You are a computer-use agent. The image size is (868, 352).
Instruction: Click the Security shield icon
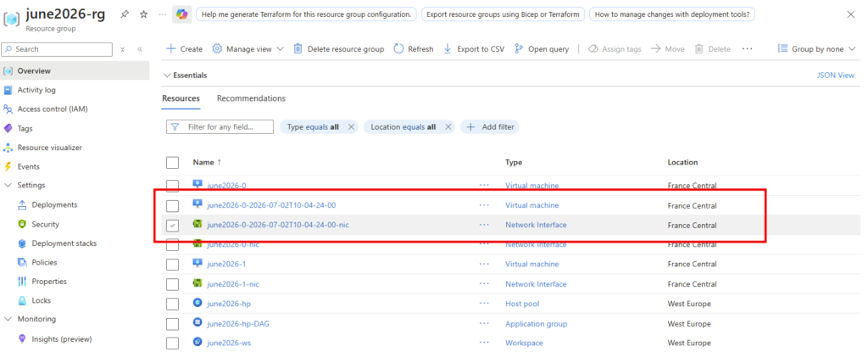(x=22, y=225)
